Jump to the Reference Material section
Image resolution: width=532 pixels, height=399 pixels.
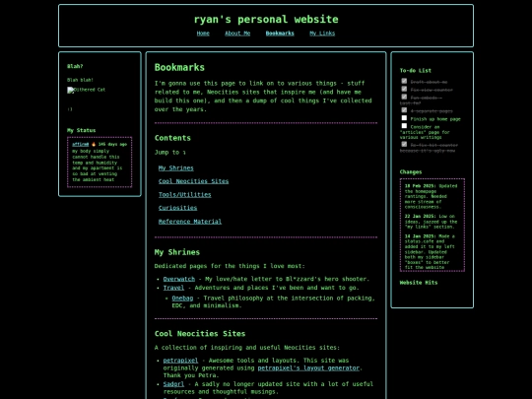(x=190, y=222)
